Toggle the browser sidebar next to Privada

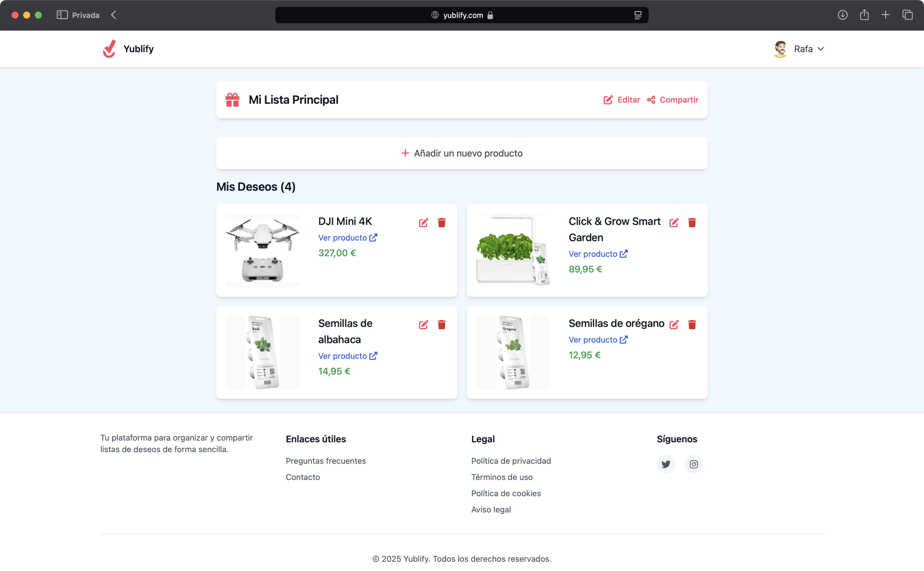(62, 15)
